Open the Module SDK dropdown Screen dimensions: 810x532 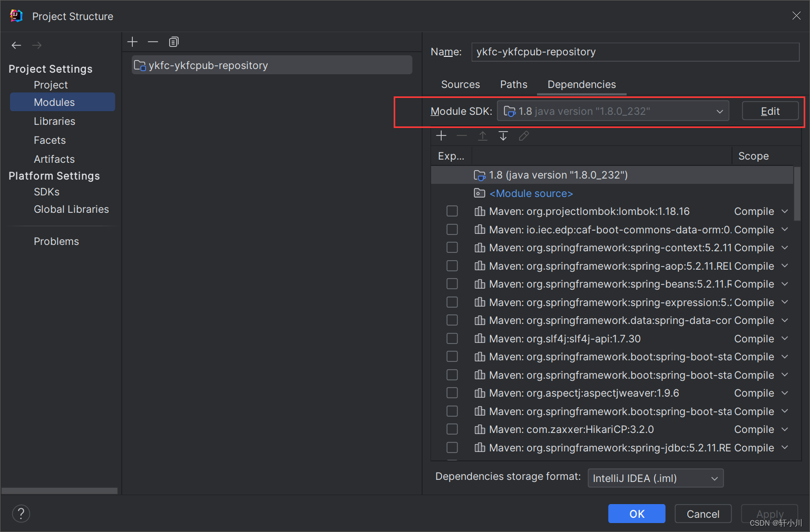click(x=613, y=111)
